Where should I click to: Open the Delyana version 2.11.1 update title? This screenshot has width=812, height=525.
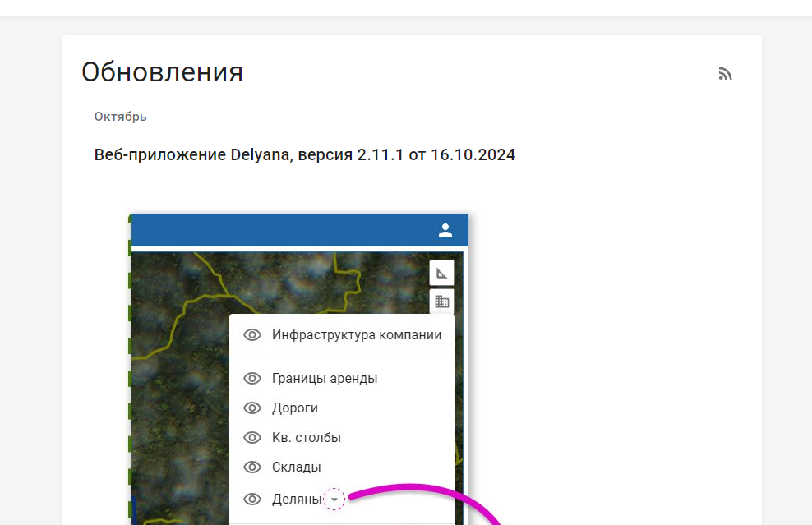304,154
